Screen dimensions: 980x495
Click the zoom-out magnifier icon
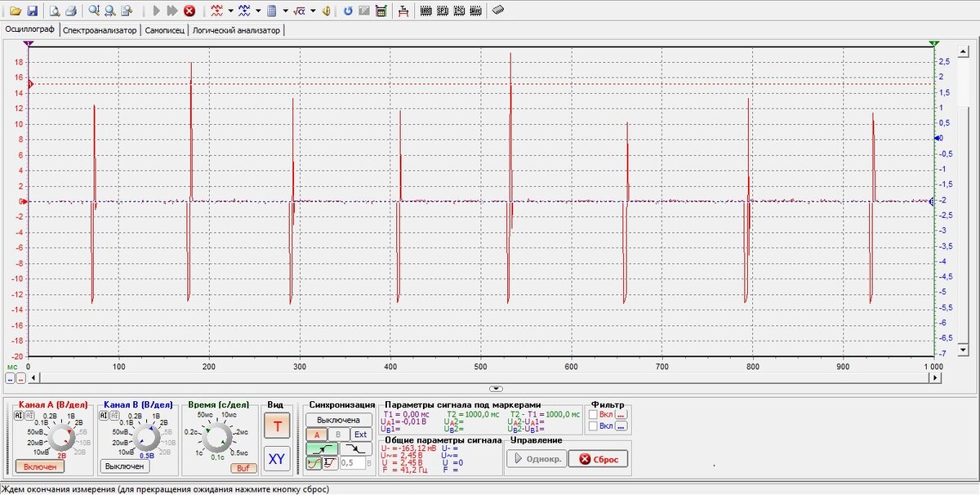click(109, 11)
